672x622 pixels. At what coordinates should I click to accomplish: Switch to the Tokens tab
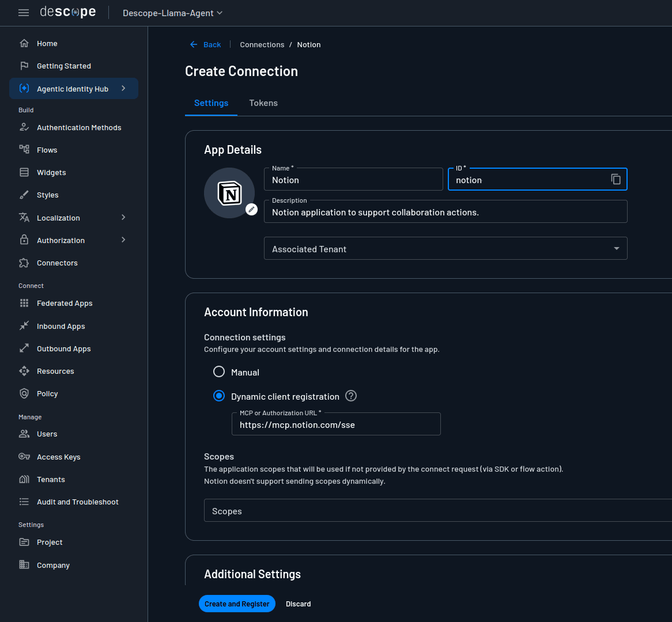(x=263, y=103)
